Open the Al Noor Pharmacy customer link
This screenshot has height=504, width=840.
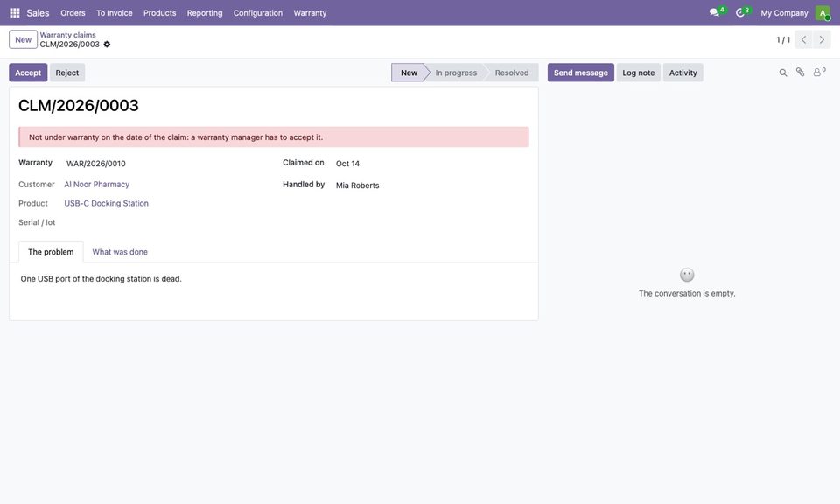tap(97, 185)
